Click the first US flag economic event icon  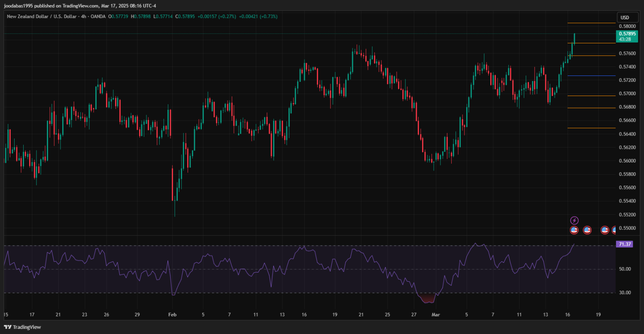tap(574, 230)
